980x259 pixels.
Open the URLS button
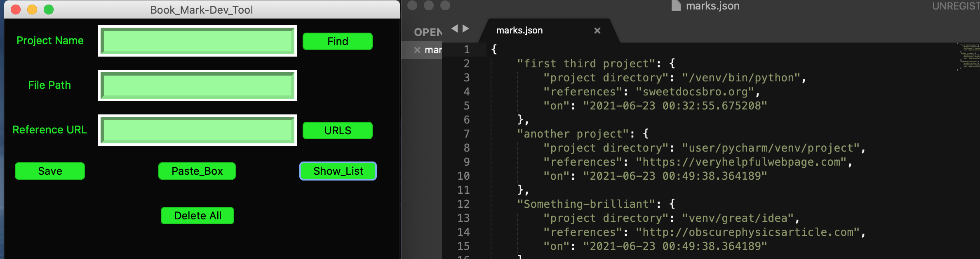point(337,131)
